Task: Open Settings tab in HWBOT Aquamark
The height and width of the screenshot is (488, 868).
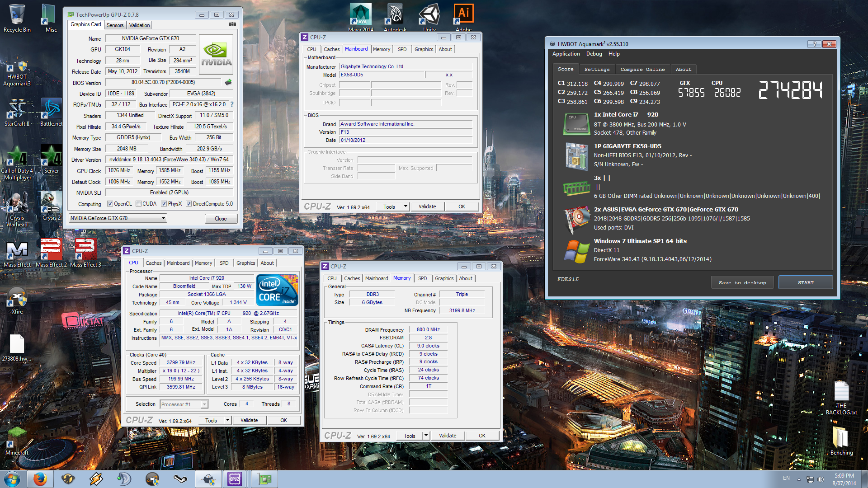Action: pyautogui.click(x=597, y=69)
